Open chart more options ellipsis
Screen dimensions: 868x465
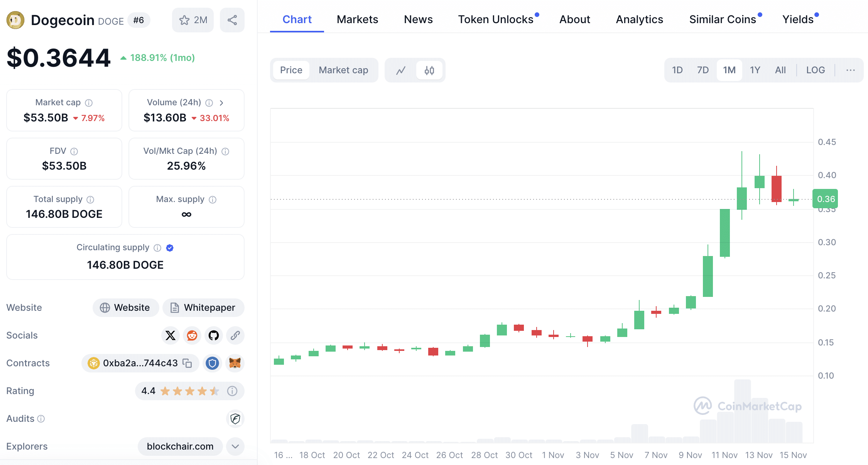851,70
